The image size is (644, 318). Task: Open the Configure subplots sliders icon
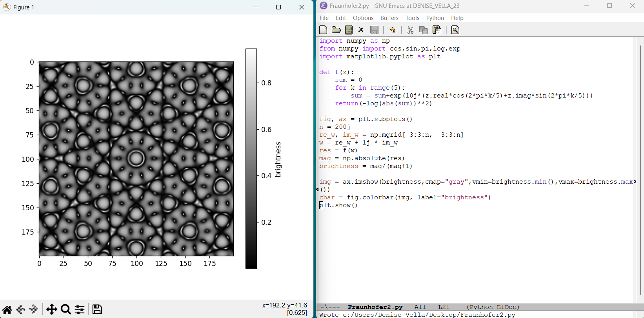[80, 309]
